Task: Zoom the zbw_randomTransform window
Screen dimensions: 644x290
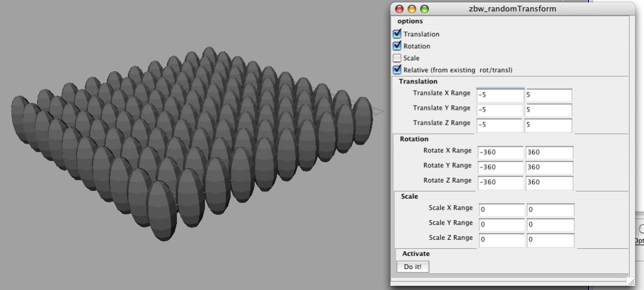Action: (x=424, y=8)
